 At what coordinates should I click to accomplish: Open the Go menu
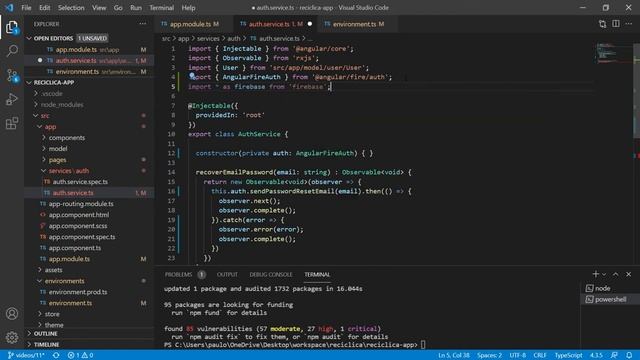[118, 8]
